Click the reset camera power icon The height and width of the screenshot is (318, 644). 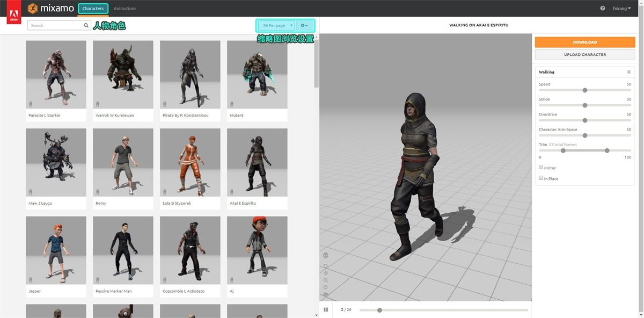(x=326, y=287)
